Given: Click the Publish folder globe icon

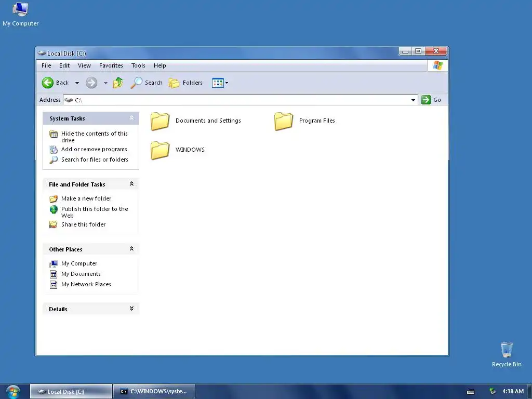Looking at the screenshot, I should 54,209.
